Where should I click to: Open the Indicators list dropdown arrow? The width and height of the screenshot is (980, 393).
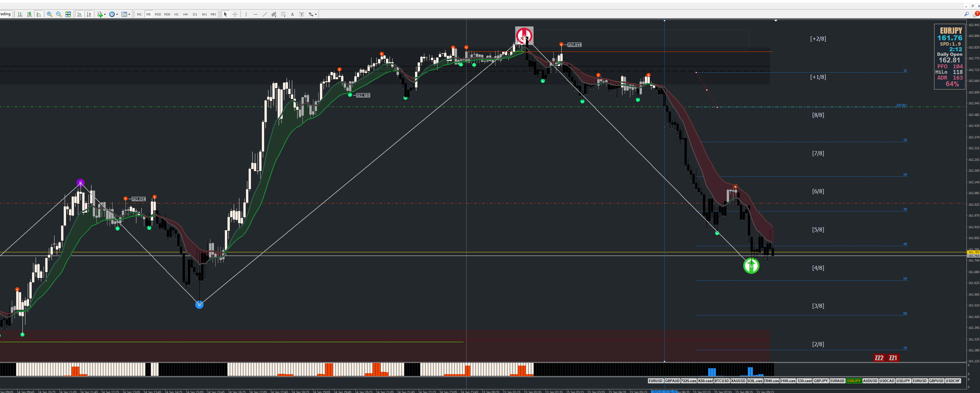105,15
